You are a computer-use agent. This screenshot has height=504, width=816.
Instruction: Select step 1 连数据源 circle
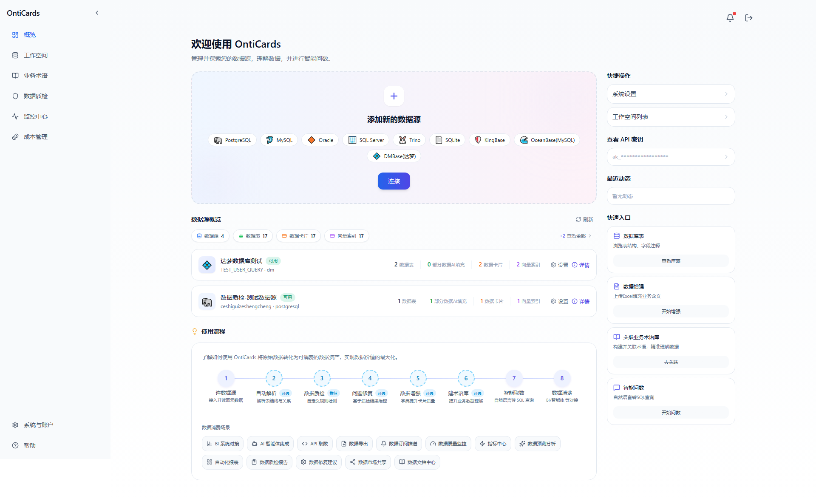(x=226, y=378)
